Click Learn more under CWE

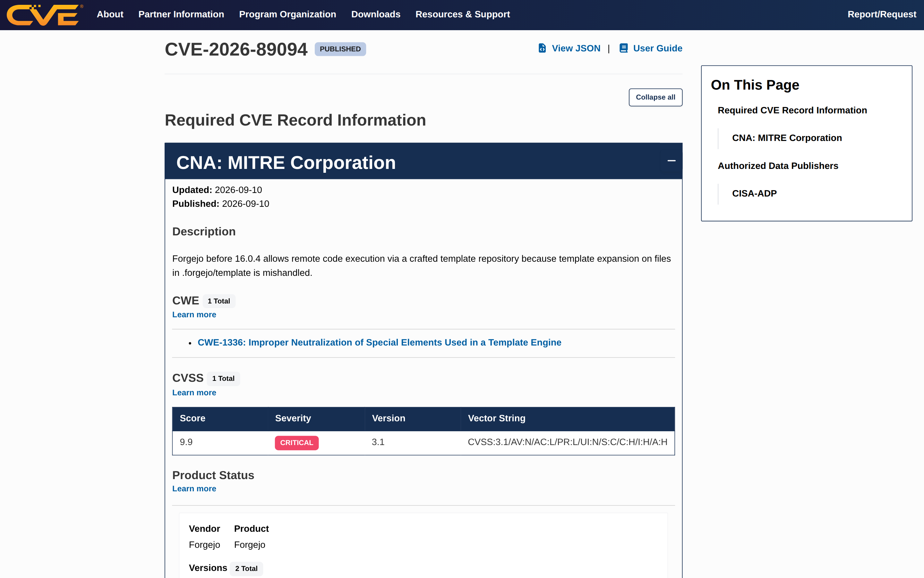pos(194,315)
